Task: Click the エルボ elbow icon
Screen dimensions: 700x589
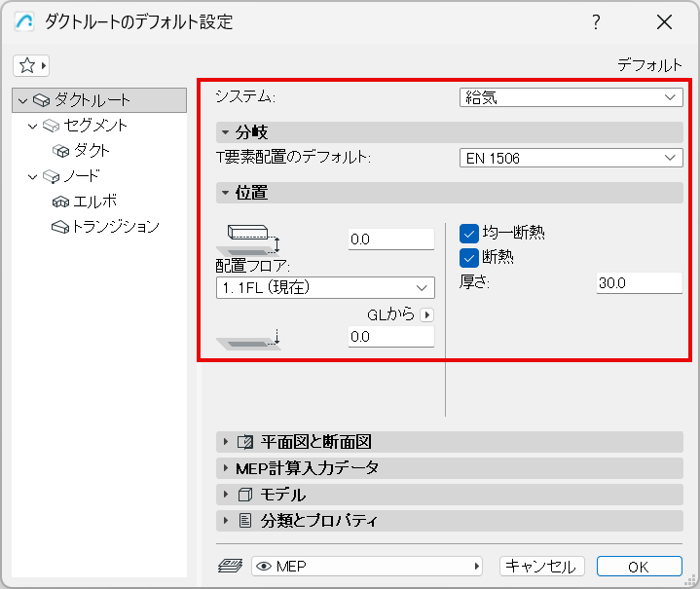Action: (60, 202)
